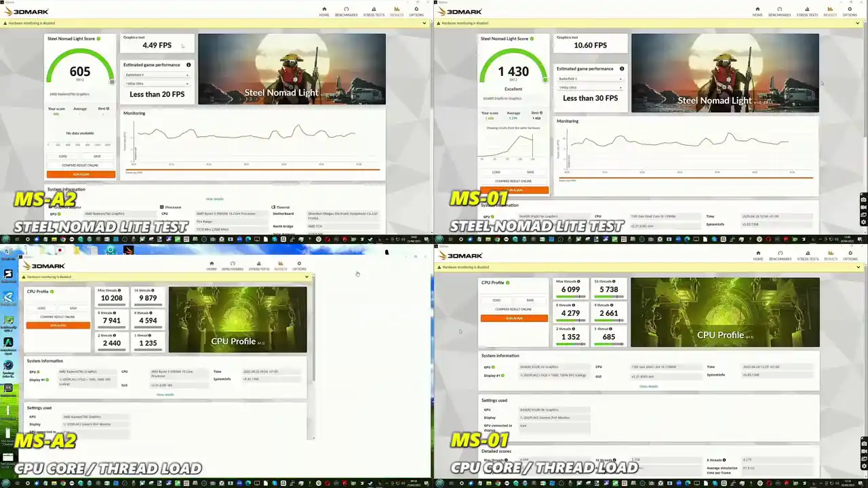Open 1440p Ultra dropdown in 1 430 score window
This screenshot has width=868, height=488.
point(589,87)
